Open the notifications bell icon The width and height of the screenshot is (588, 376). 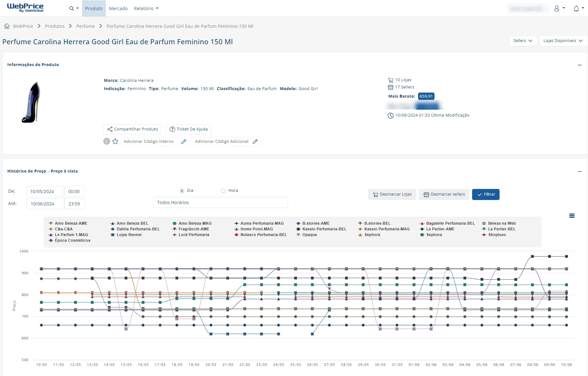(x=576, y=9)
